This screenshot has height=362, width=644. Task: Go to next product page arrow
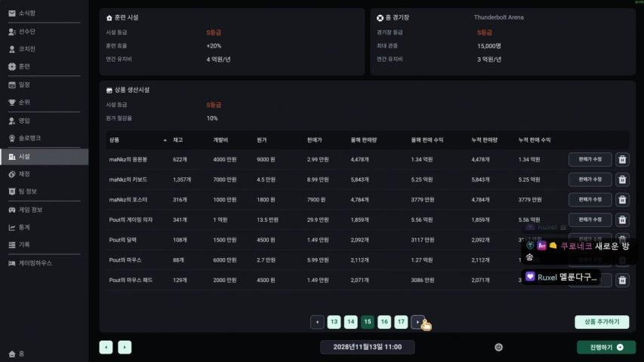pos(418,322)
